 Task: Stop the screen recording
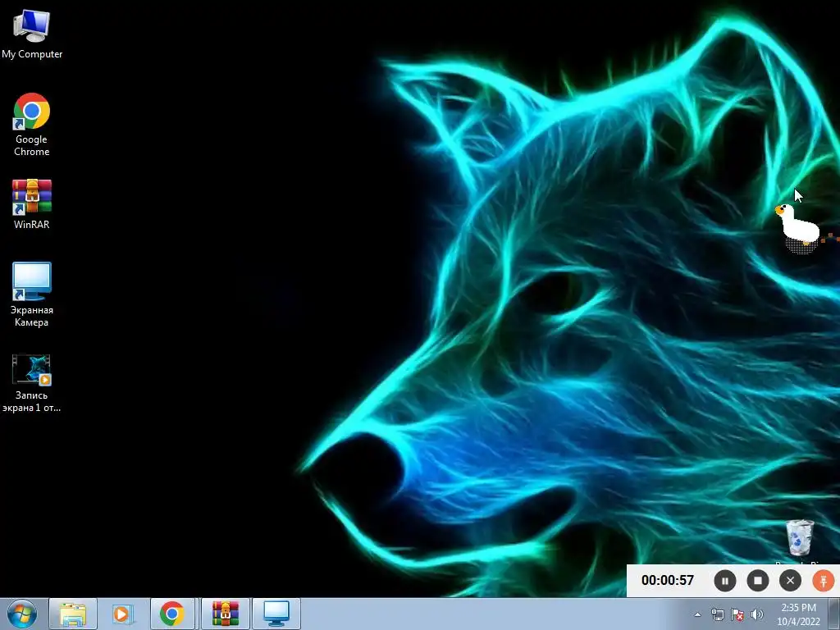click(x=757, y=581)
